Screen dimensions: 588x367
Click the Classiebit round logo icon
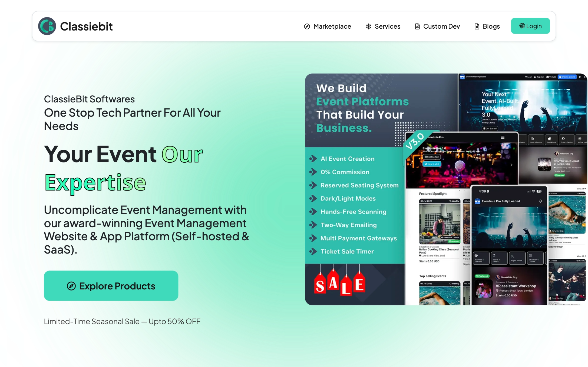click(47, 26)
